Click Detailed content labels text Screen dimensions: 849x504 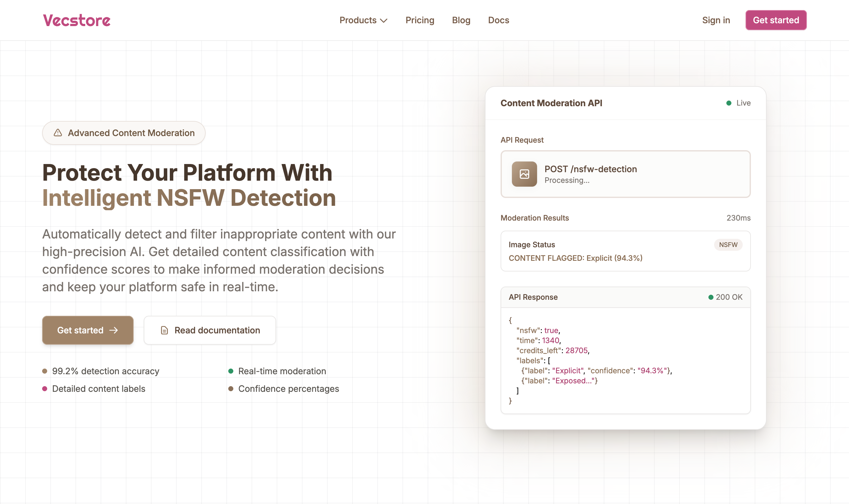tap(98, 389)
